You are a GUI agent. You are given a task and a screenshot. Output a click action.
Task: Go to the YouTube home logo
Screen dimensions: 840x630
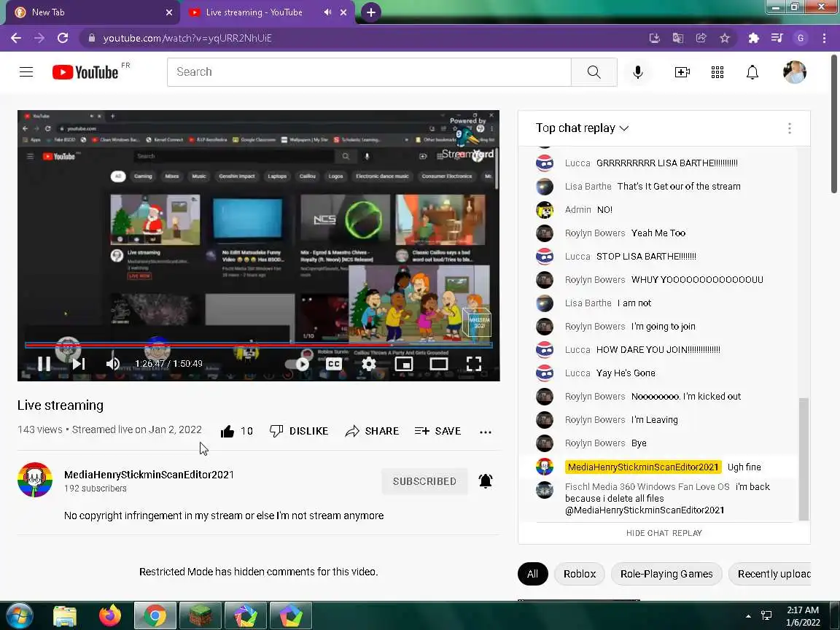[86, 72]
